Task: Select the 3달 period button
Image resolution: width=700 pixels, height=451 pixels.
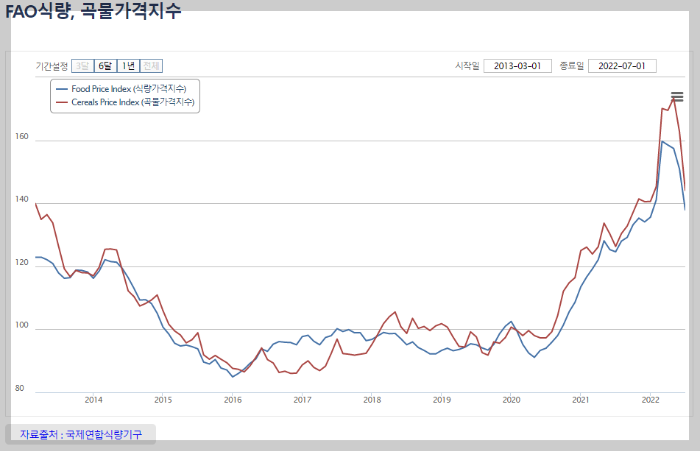Action: click(x=83, y=66)
